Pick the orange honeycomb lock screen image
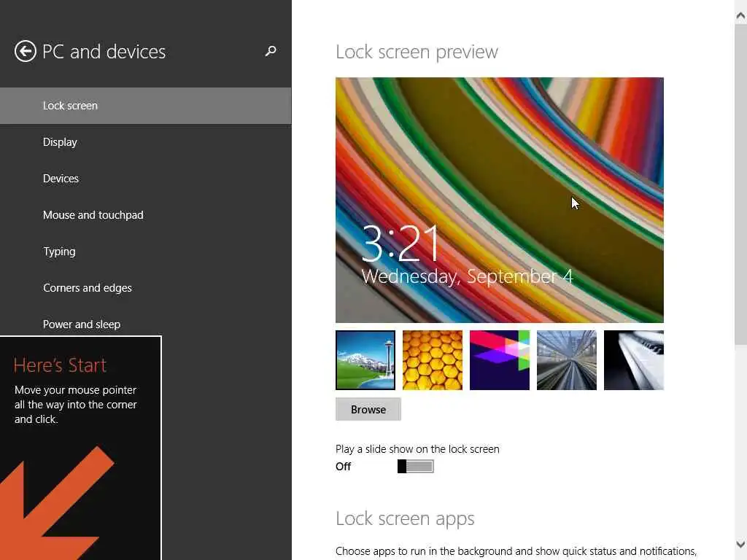The height and width of the screenshot is (560, 747). [x=433, y=360]
